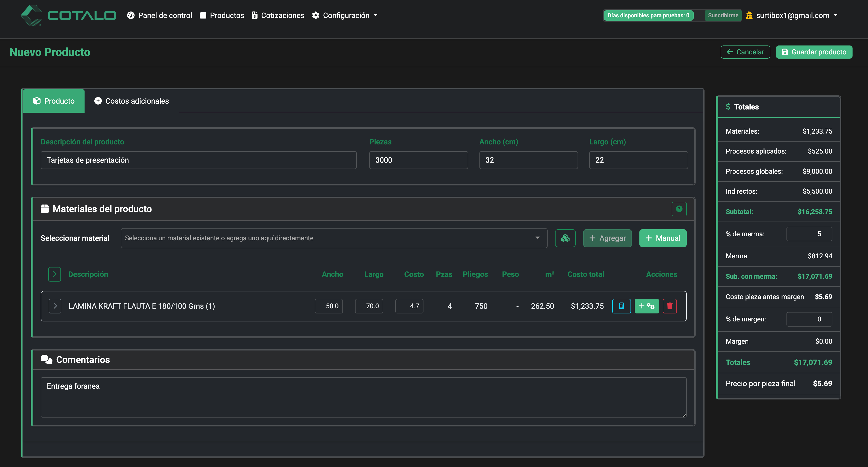Click the Nuevo Producto page title
868x467 pixels.
point(50,52)
